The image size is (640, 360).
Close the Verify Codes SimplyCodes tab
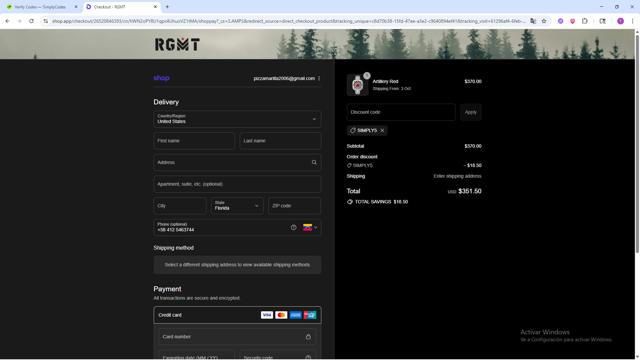tap(76, 7)
